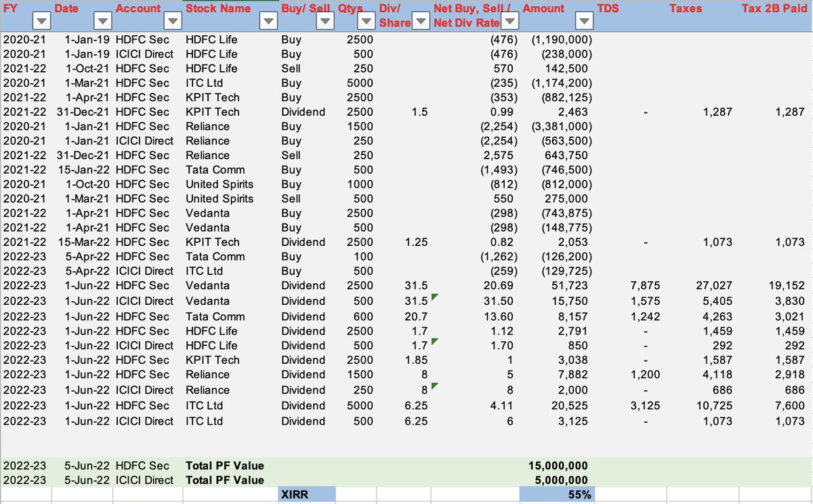Open the Net Div Rate filter dropdown
Viewport: 813px width, 504px height.
click(x=509, y=22)
